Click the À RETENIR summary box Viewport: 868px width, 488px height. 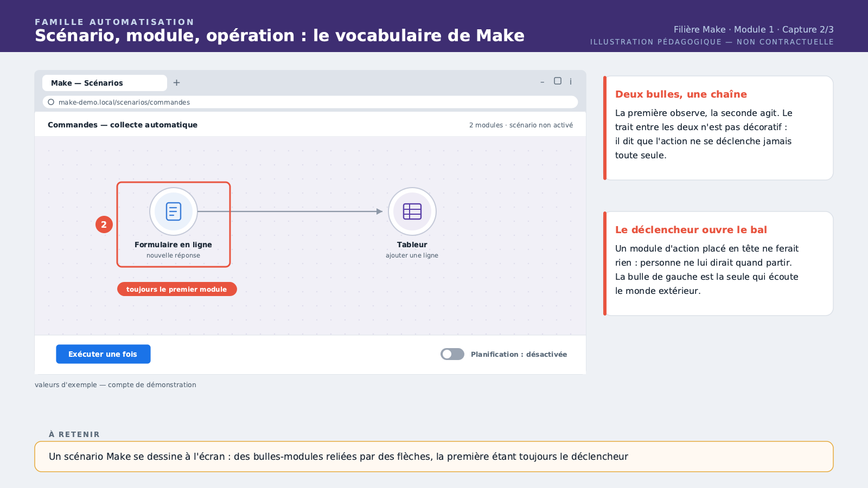[x=434, y=457]
